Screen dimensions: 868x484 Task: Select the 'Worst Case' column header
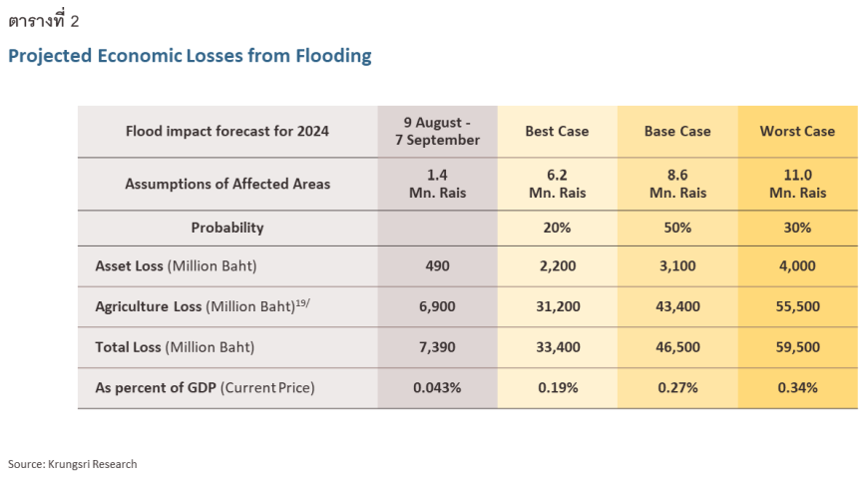(797, 131)
